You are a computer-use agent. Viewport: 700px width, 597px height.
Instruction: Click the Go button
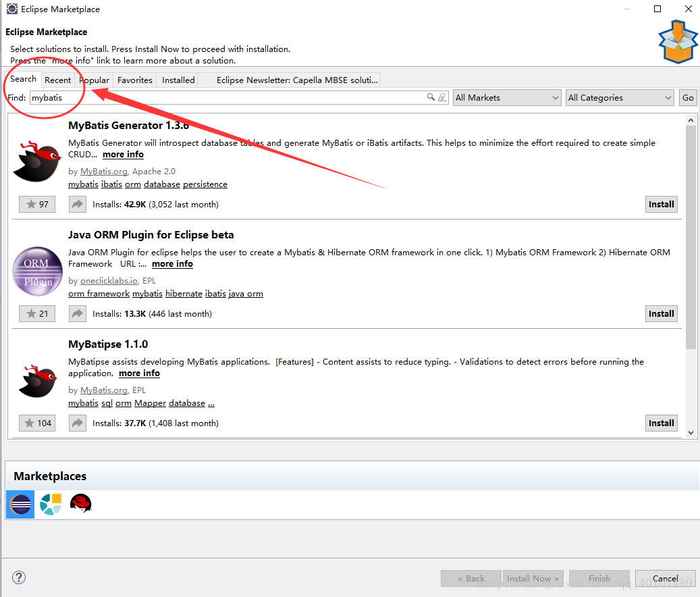[688, 98]
